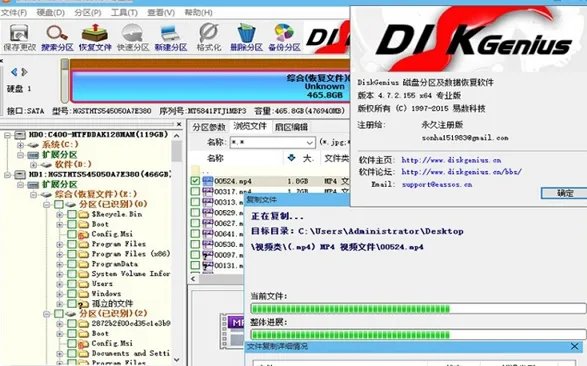
Task: Tick the 分区(已识别)(2) checkbox
Action: click(59, 313)
